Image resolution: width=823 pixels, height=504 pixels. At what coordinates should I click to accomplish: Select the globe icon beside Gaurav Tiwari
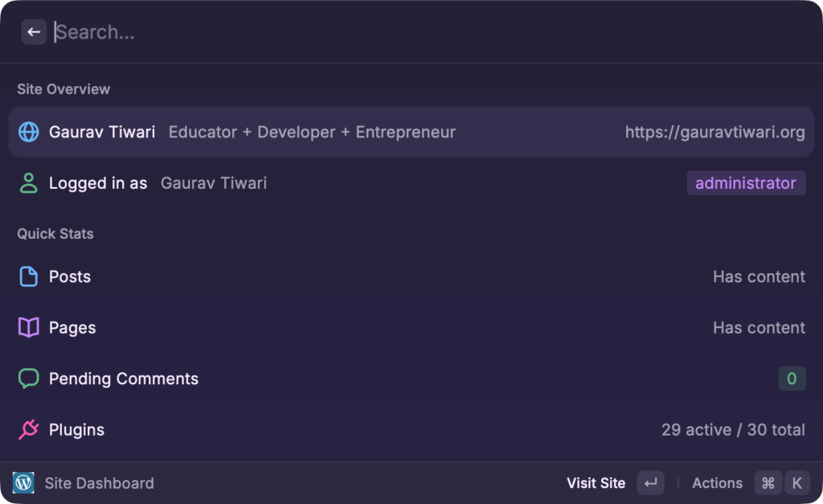(27, 132)
